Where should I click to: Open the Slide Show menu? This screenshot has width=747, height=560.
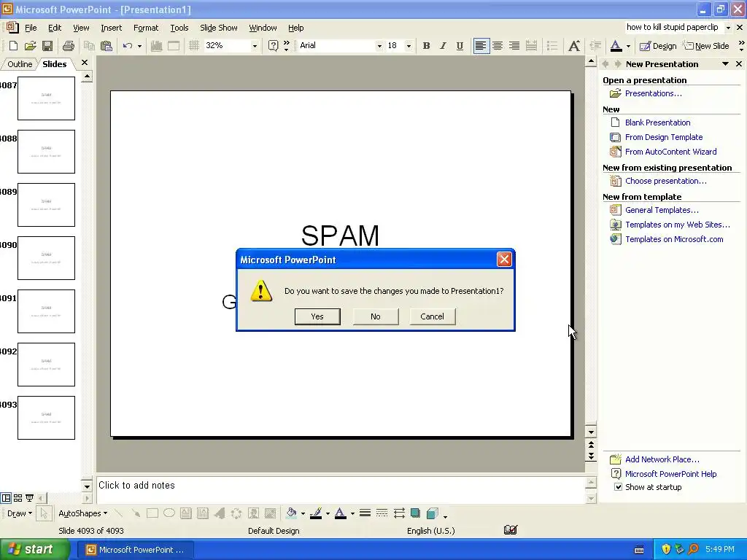(x=219, y=28)
